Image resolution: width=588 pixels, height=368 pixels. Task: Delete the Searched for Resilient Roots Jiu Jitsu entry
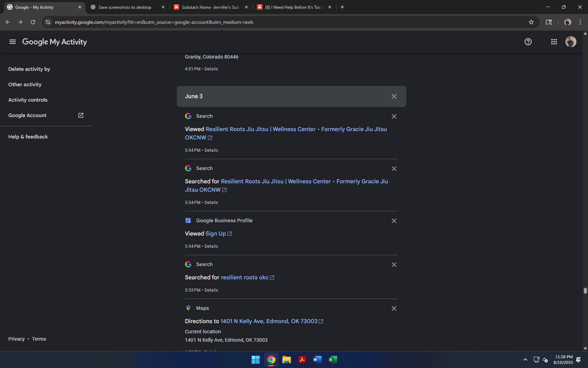tap(394, 169)
